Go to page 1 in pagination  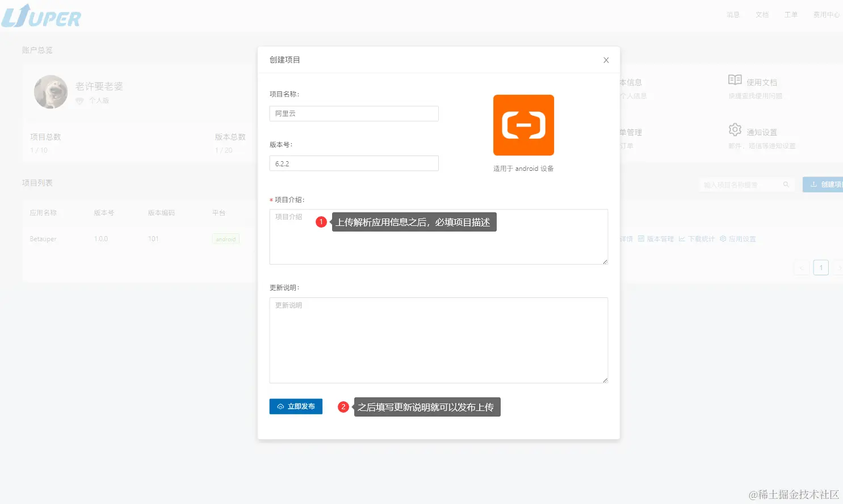(821, 268)
